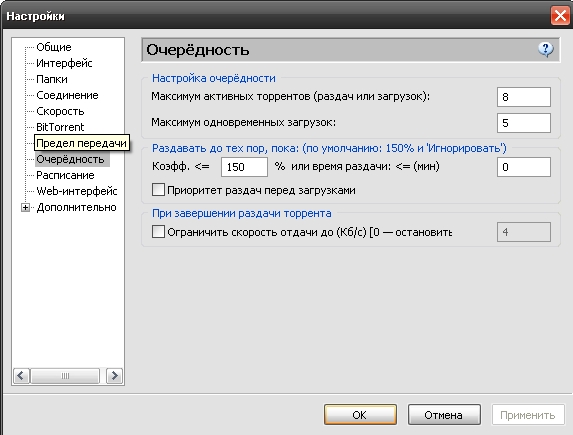Screen dimensions: 573x435
Task: Click the sidebar scroll left arrow
Action: [21, 375]
